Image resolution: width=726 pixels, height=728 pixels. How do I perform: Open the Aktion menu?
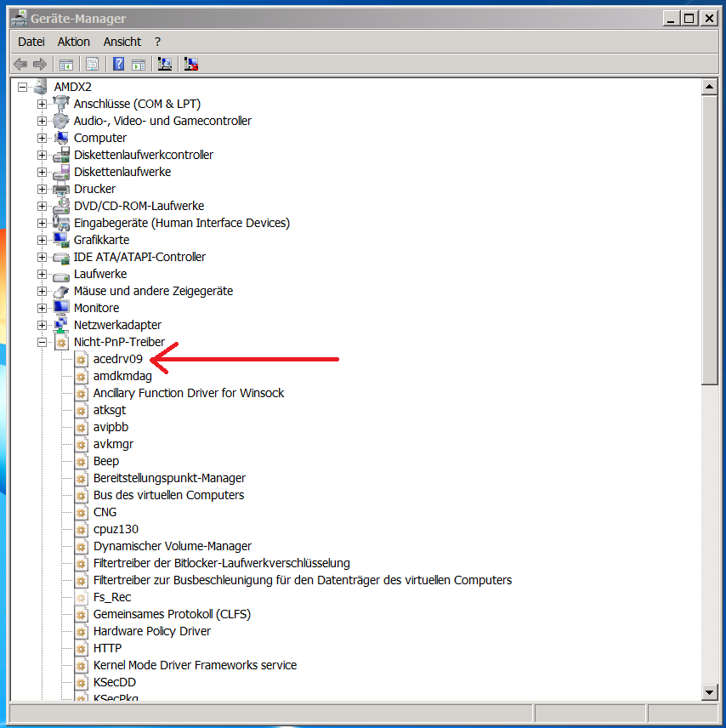pyautogui.click(x=73, y=42)
